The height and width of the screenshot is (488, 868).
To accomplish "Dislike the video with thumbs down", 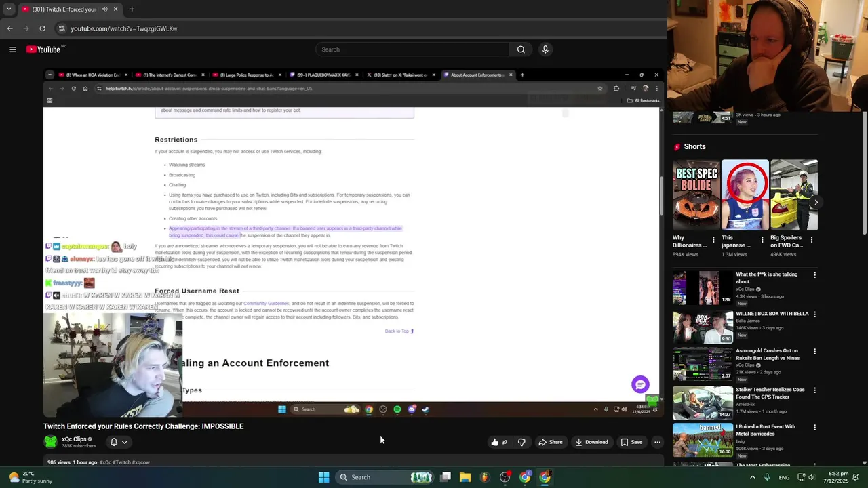I will 521,442.
